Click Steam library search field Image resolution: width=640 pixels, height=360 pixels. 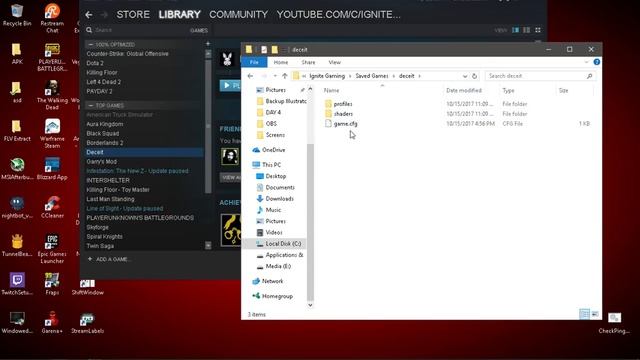[x=139, y=30]
